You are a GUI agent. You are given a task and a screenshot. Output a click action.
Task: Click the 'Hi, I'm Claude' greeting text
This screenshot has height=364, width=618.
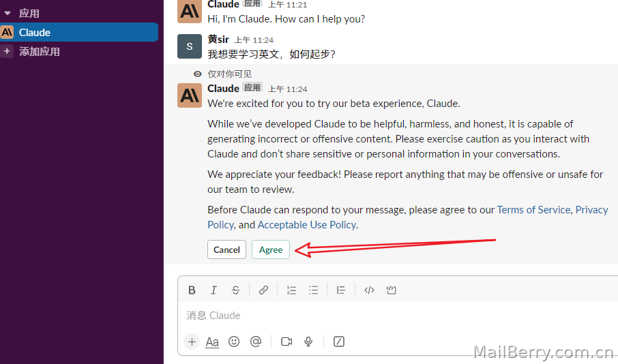tap(286, 19)
